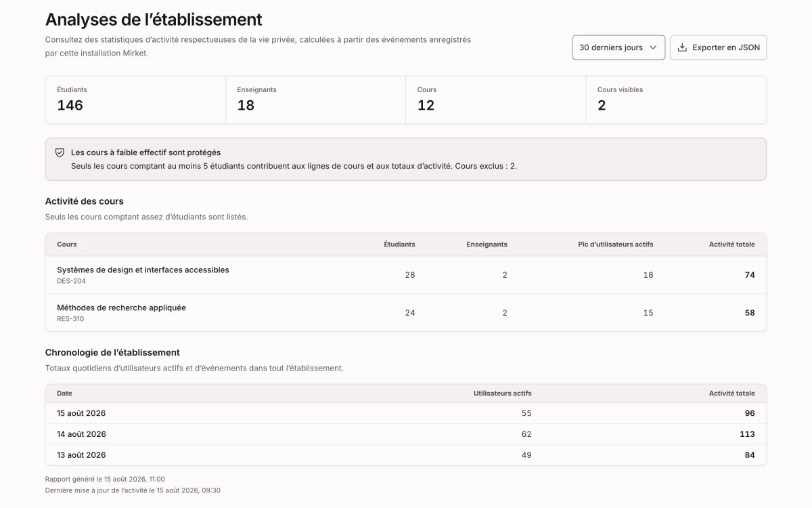Screen dimensions: 812x508
Task: Click the Cours visibles value 2
Action: (x=602, y=106)
